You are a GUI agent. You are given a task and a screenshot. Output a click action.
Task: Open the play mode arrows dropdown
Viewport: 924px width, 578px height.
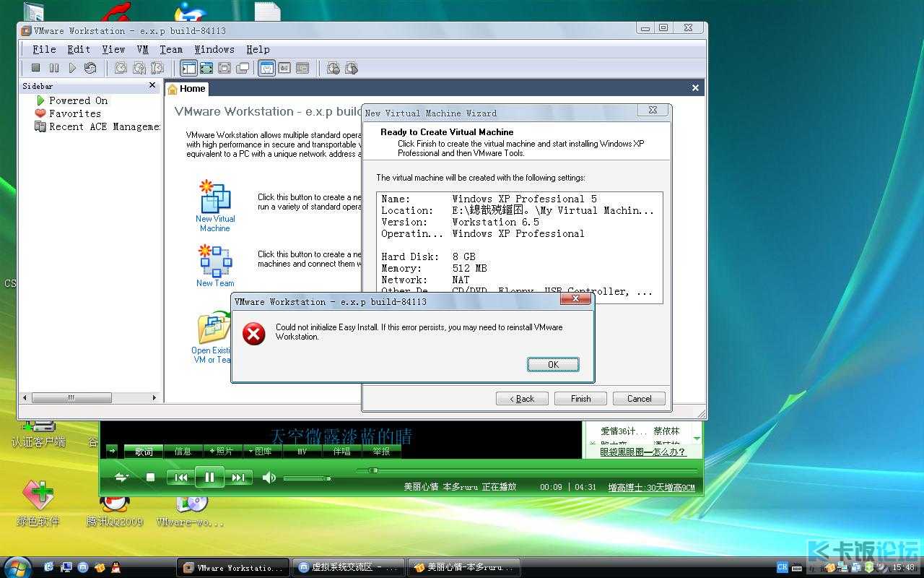point(121,477)
